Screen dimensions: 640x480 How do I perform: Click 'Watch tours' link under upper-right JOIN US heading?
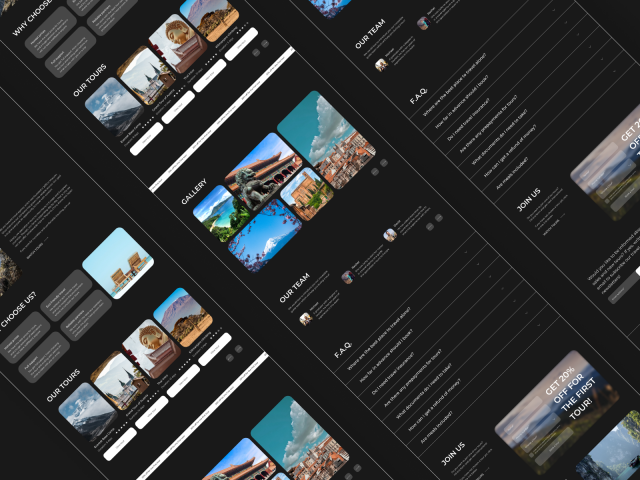(x=554, y=226)
